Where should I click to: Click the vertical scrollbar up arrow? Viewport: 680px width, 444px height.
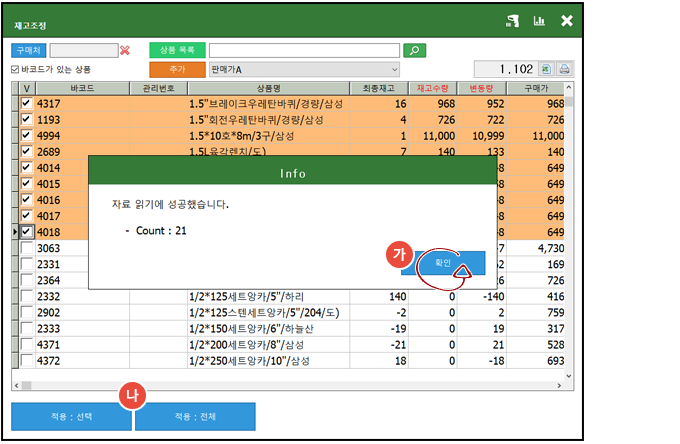pos(569,88)
